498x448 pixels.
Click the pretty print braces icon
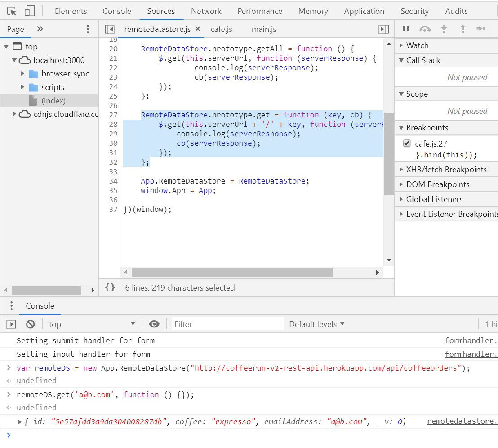110,287
